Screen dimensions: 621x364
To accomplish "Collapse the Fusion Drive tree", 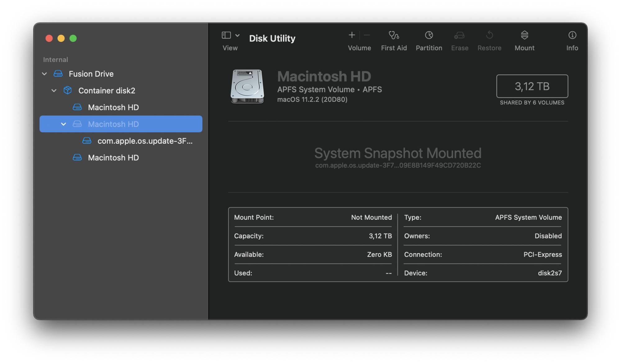I will (44, 74).
